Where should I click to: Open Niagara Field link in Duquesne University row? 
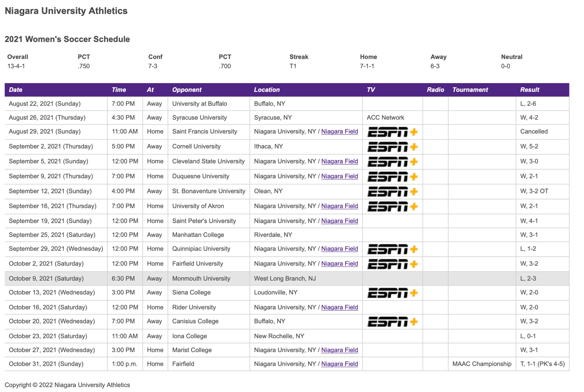339,176
